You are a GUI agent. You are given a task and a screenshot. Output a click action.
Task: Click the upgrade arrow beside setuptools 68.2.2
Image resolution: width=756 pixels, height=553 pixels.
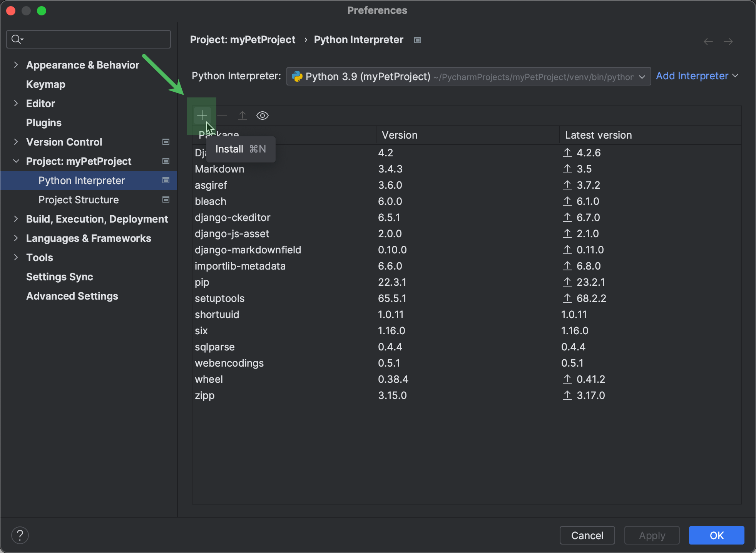(567, 298)
